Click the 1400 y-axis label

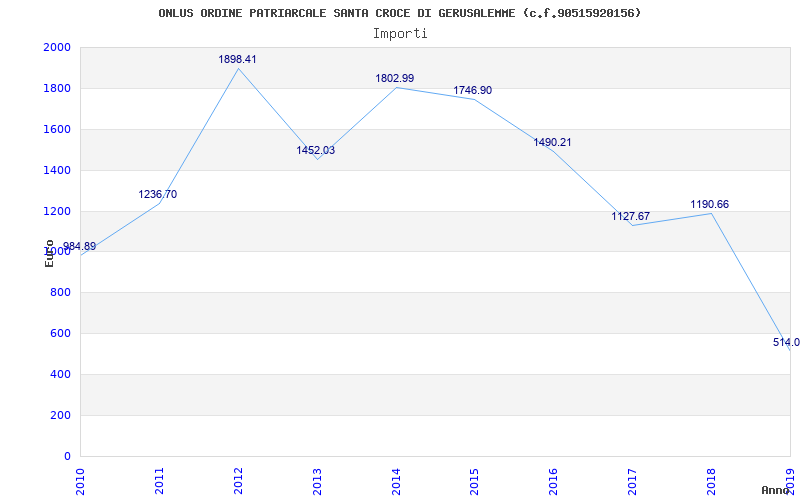click(x=57, y=170)
